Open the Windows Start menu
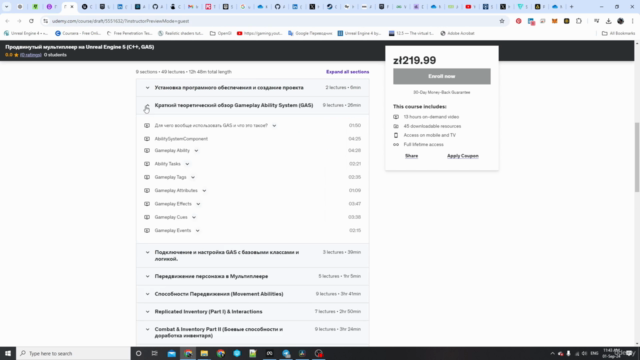 coord(8,353)
